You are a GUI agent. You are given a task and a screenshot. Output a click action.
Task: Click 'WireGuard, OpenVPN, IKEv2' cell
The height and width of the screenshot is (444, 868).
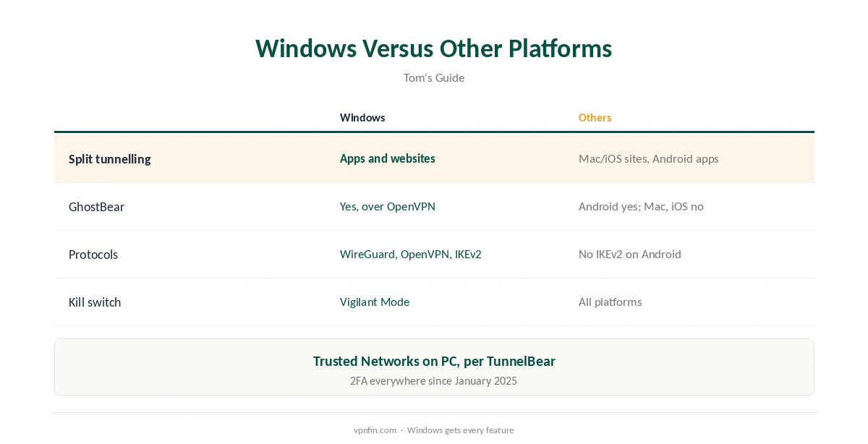411,255
